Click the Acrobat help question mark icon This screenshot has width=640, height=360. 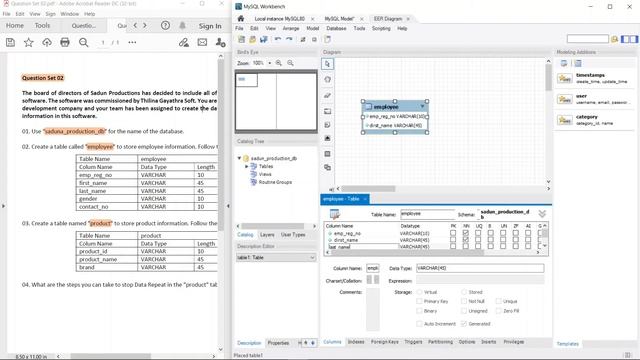coord(165,25)
